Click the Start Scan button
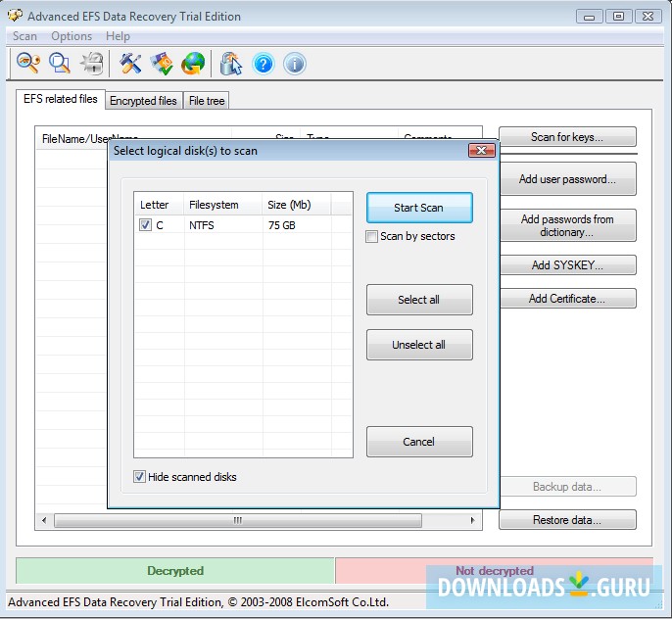 [419, 208]
